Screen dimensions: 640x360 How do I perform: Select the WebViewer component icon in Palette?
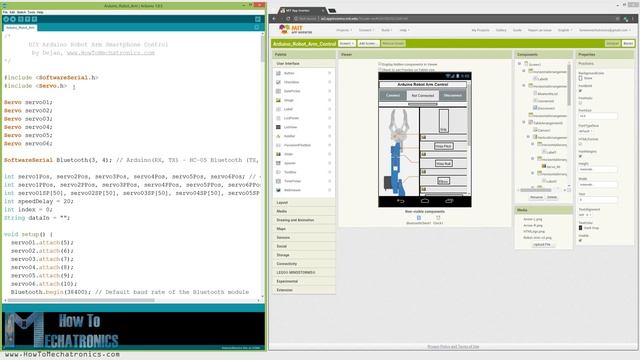[x=278, y=190]
